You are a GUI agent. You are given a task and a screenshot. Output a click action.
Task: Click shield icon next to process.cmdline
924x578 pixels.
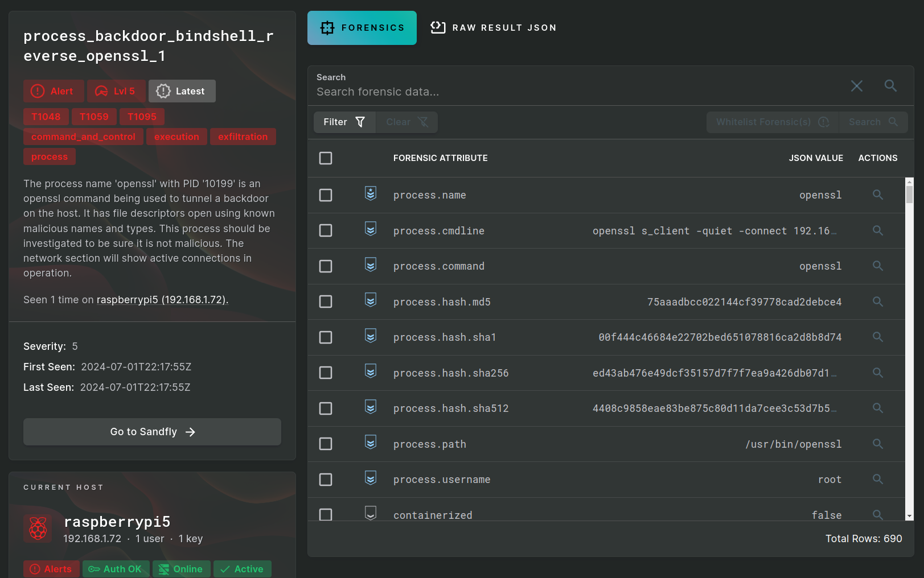click(371, 229)
